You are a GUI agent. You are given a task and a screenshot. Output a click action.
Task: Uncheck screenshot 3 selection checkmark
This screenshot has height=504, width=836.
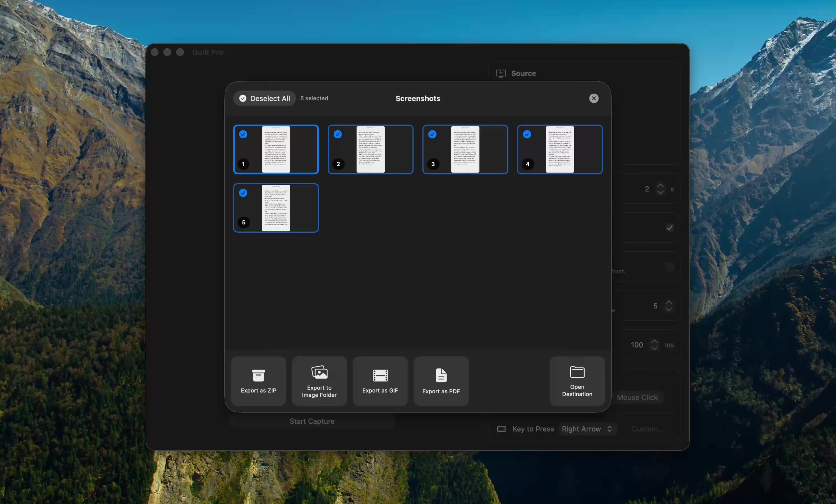pyautogui.click(x=432, y=134)
